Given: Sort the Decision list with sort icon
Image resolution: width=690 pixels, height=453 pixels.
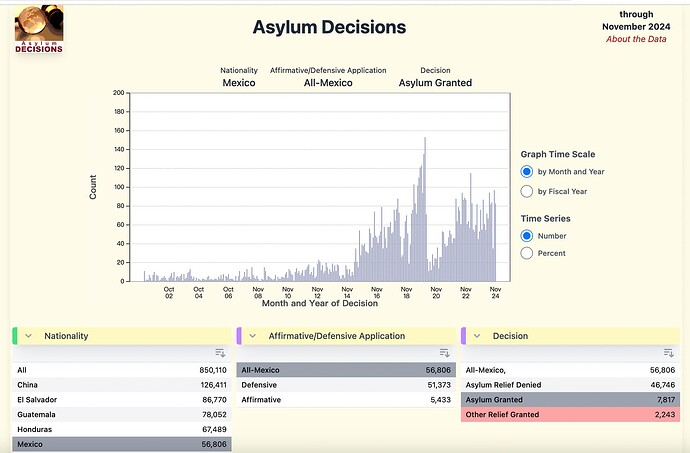Looking at the screenshot, I should pyautogui.click(x=668, y=353).
